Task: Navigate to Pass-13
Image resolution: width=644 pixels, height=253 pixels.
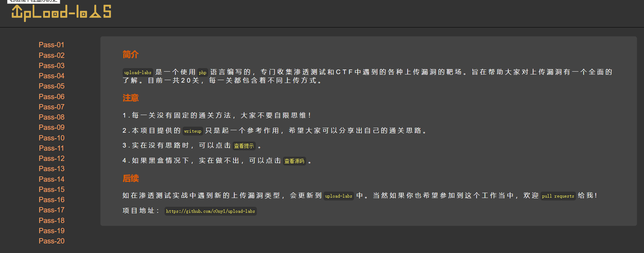Action: click(51, 169)
